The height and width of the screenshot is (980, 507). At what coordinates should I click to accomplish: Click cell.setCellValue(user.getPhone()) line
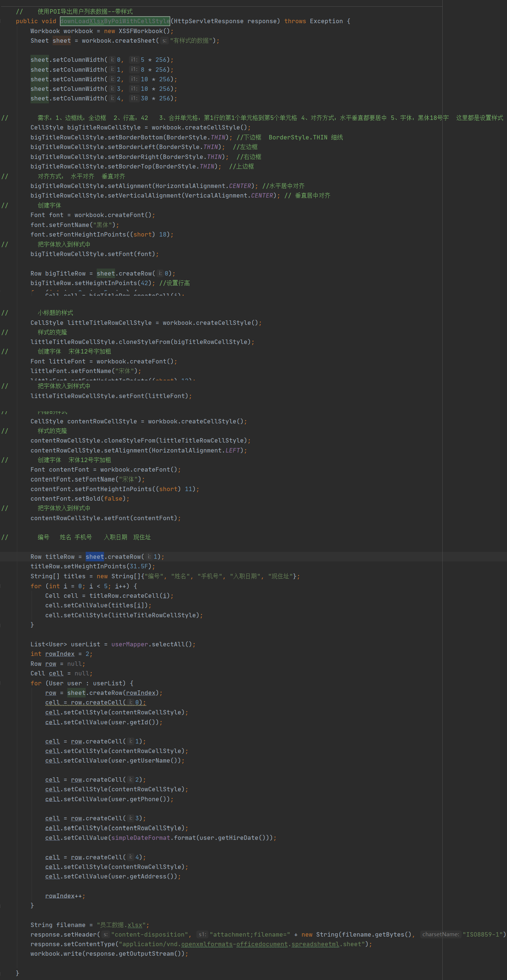point(110,799)
